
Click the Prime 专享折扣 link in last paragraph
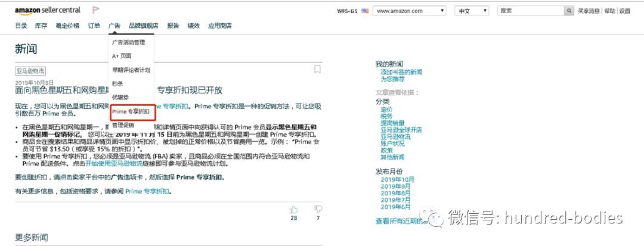(147, 191)
